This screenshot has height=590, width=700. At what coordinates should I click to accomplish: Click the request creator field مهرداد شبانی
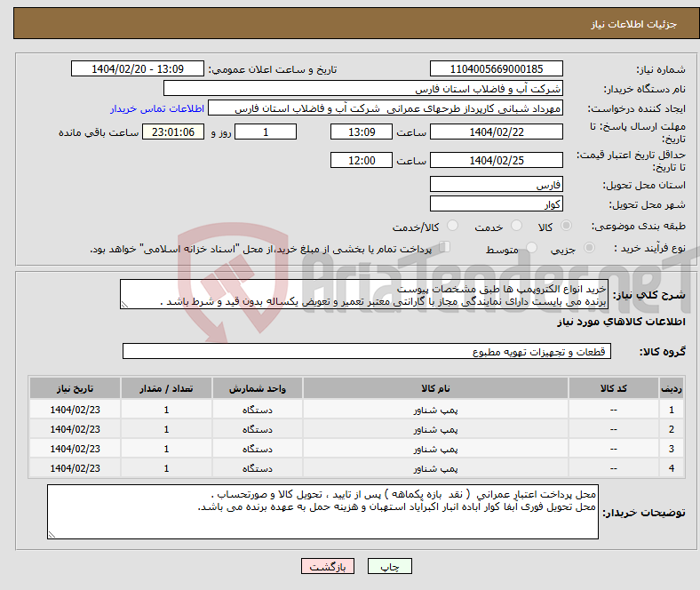(386, 108)
